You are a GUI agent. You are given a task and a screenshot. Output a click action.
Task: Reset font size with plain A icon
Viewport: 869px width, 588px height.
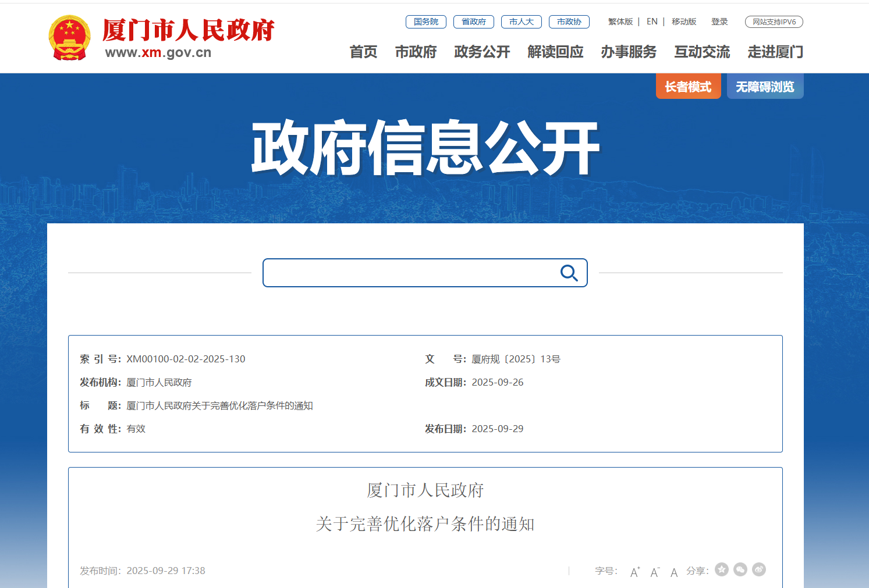[674, 572]
